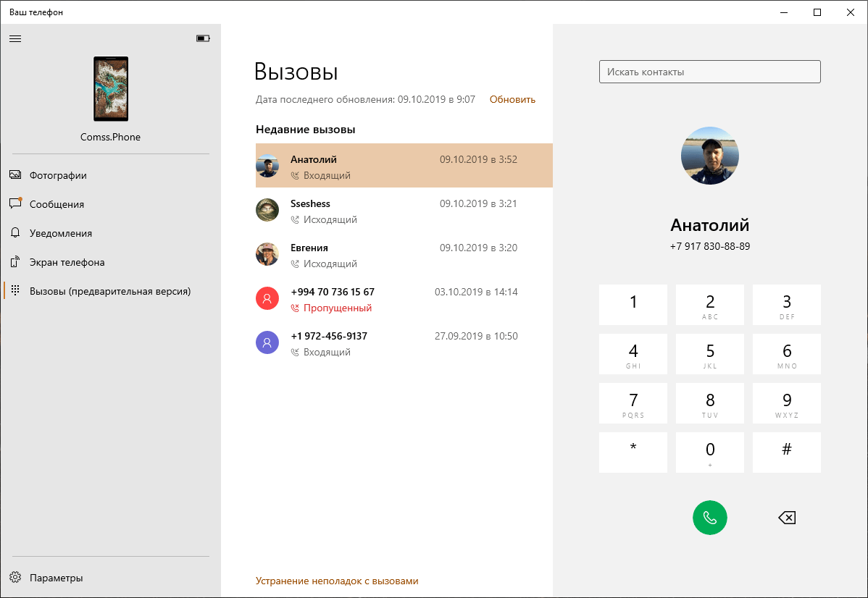Image resolution: width=868 pixels, height=598 pixels.
Task: Click Sseshess contact avatar
Action: 267,210
